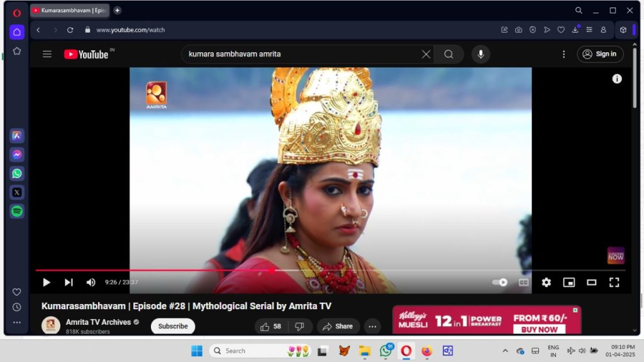
Task: Open Messenger in Opera sidebar
Action: pyautogui.click(x=17, y=155)
